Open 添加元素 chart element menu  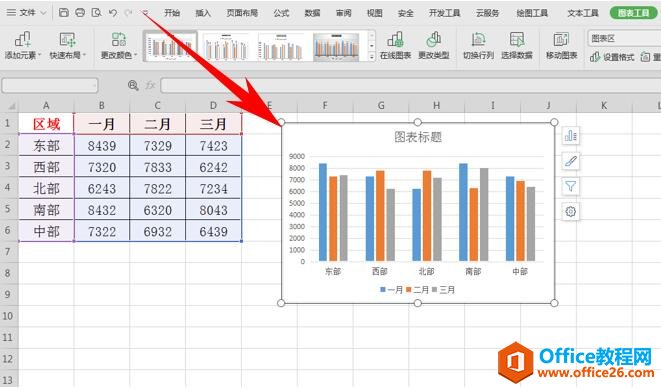click(x=23, y=46)
